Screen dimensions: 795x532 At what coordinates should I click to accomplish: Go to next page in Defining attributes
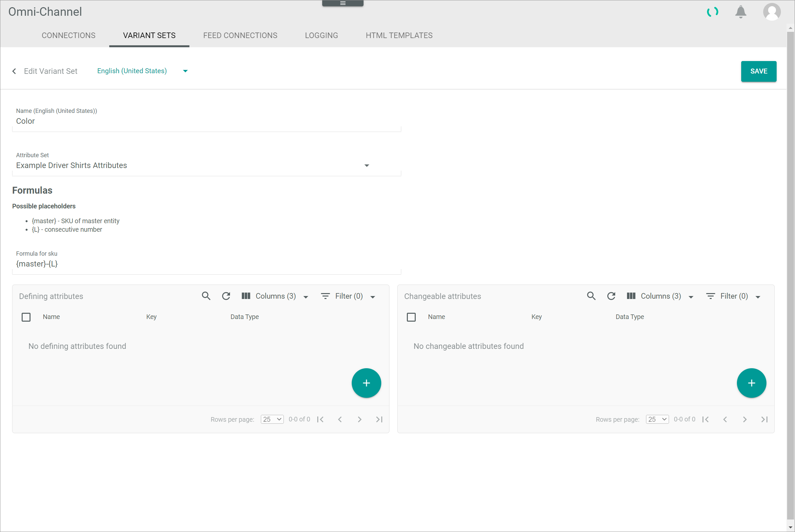pyautogui.click(x=360, y=419)
